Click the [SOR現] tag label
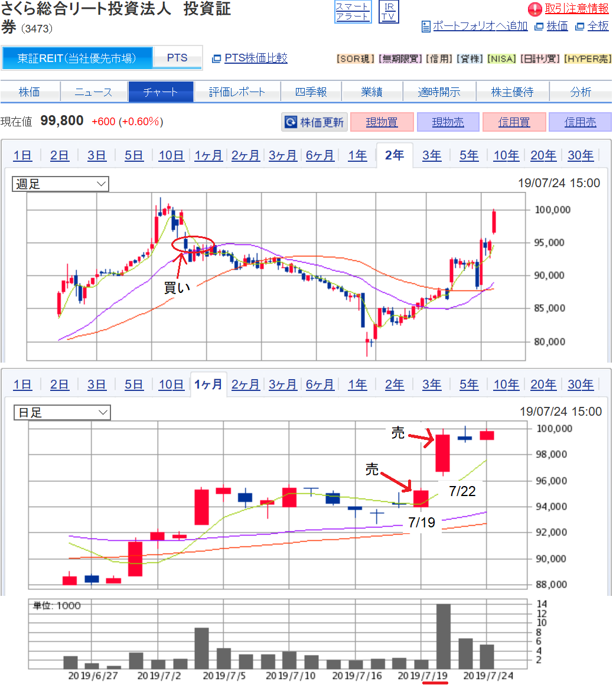This screenshot has width=616, height=688. coord(356,59)
